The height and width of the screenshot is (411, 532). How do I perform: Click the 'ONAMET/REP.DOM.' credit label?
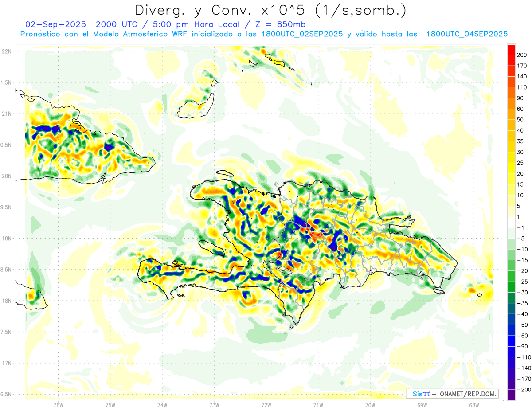click(468, 394)
